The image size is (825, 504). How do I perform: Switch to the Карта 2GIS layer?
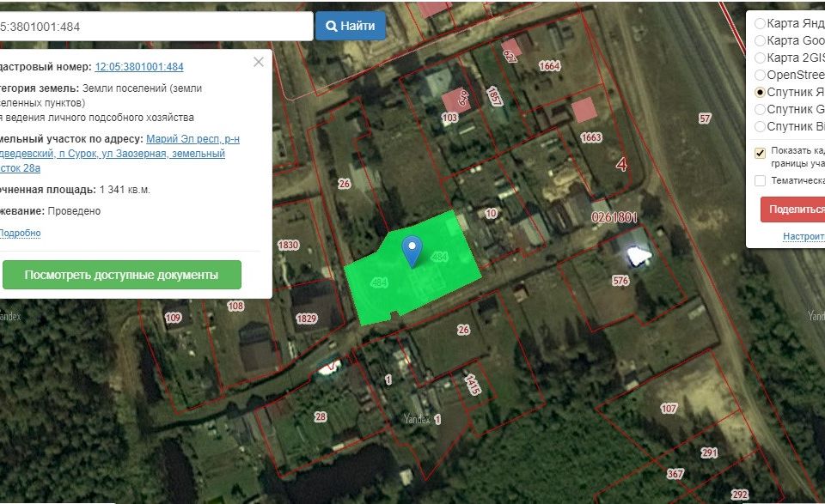click(760, 58)
